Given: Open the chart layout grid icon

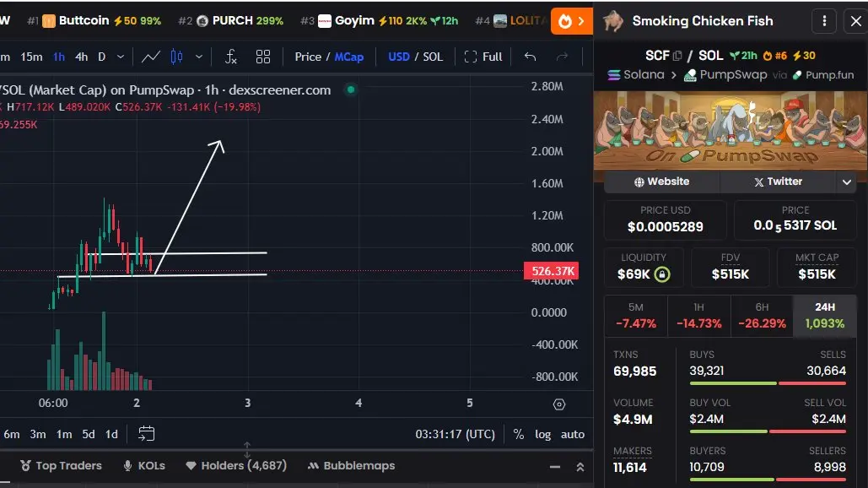Looking at the screenshot, I should point(263,57).
